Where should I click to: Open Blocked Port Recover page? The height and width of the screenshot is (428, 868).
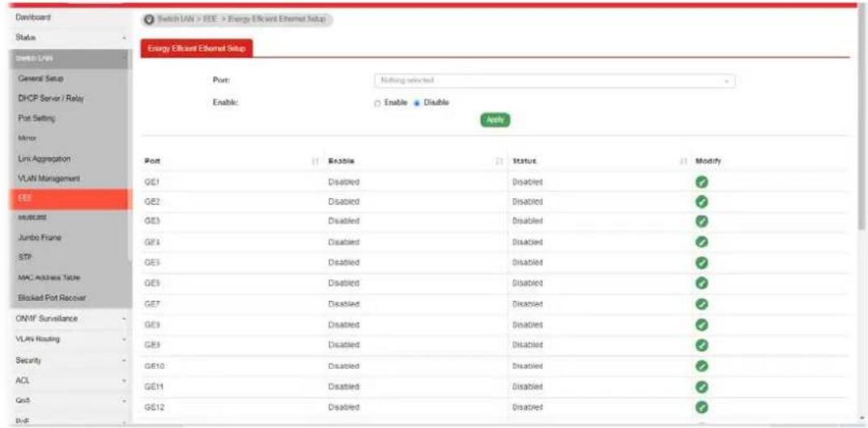[x=52, y=298]
